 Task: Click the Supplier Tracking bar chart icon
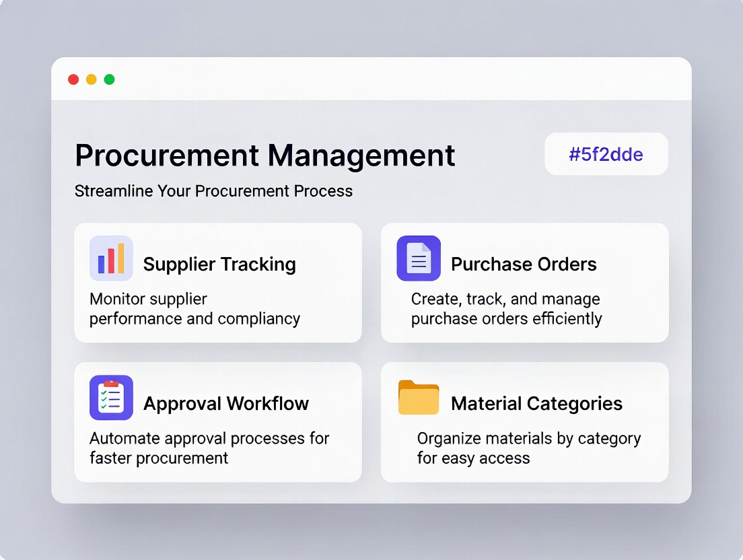tap(111, 258)
